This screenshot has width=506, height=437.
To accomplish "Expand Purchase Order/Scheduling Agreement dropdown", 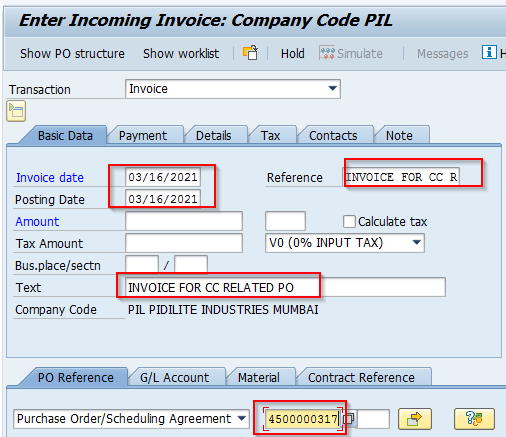I will coord(242,419).
